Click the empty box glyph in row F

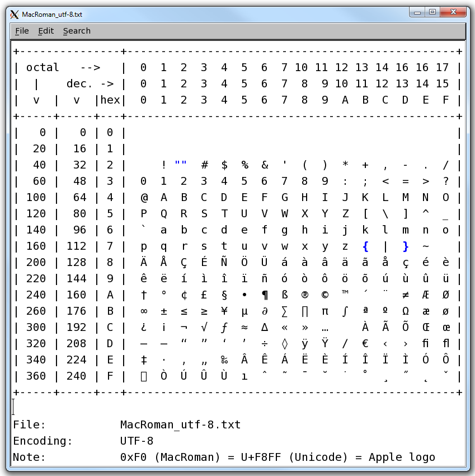click(x=144, y=376)
